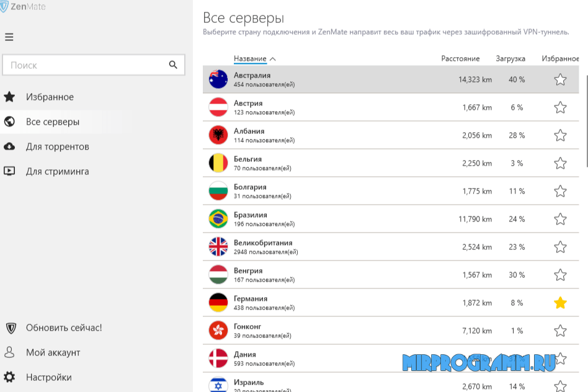Click the vertical scrollbar of the server list
Image resolution: width=588 pixels, height=392 pixels.
coord(587,120)
